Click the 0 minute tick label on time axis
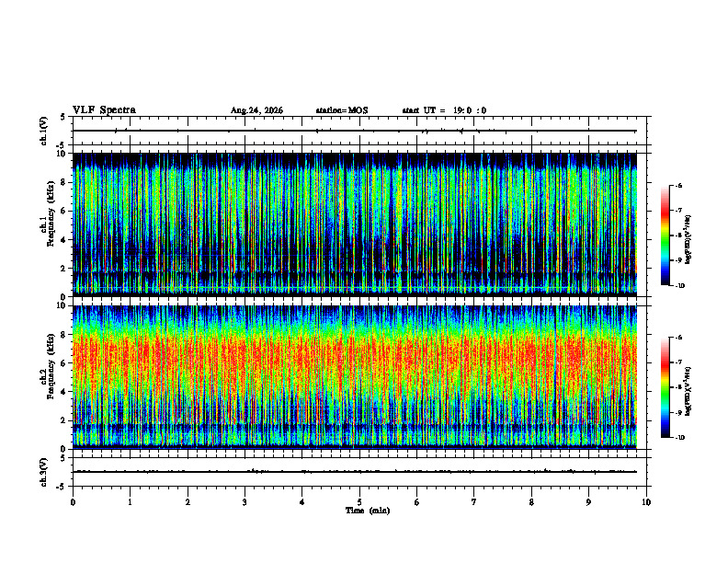 (x=73, y=502)
